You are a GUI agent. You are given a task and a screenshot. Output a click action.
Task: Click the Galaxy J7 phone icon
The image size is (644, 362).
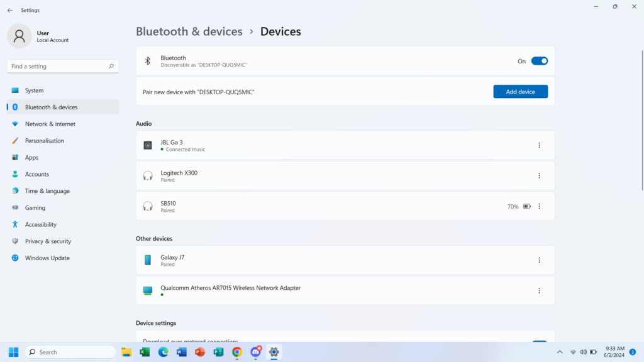[x=148, y=260]
